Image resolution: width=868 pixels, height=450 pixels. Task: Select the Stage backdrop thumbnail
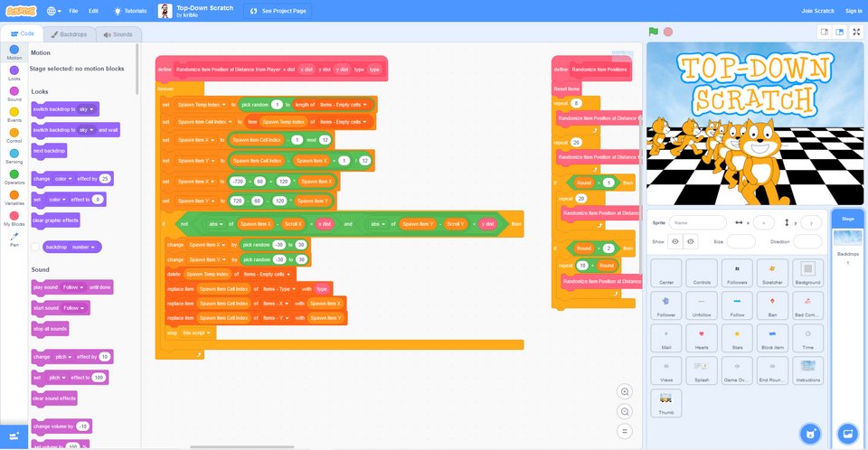[847, 238]
